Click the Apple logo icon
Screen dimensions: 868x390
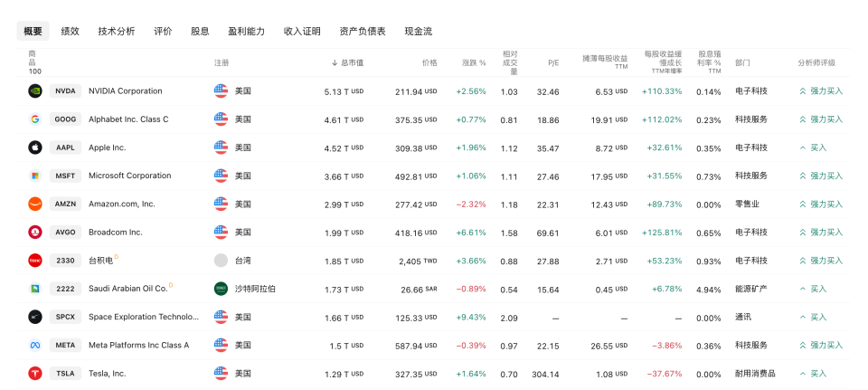click(x=35, y=147)
